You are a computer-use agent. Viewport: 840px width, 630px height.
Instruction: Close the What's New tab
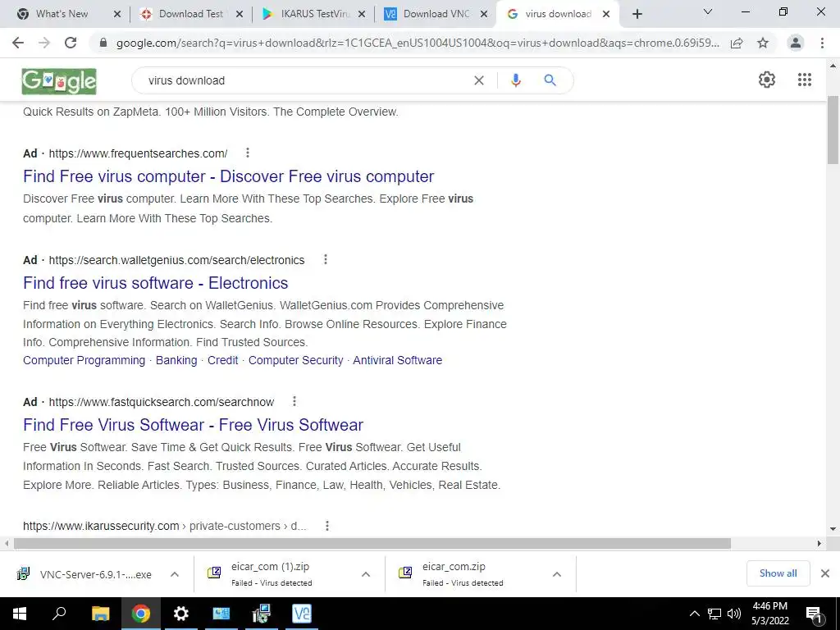117,15
